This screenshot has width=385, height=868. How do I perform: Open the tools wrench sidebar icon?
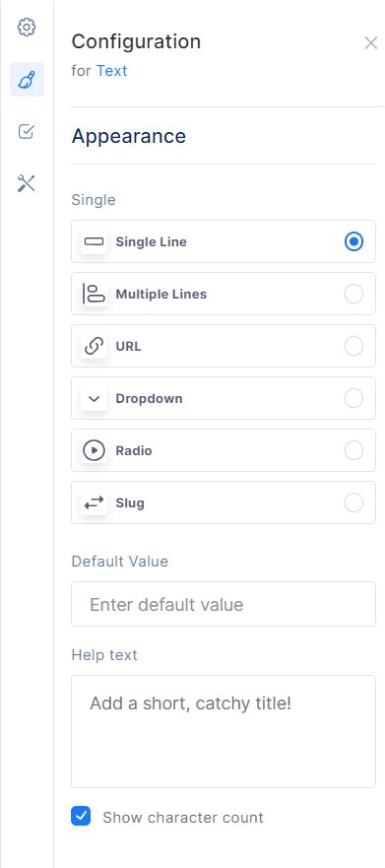(27, 183)
